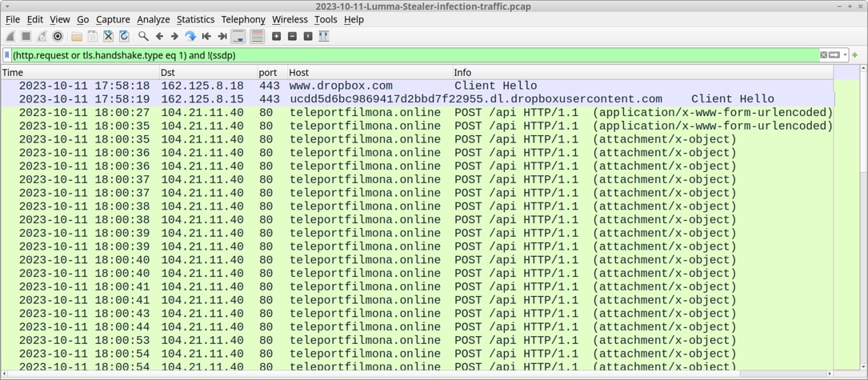Click destination 162.125.8.15 cell
This screenshot has height=380, width=868.
coord(202,99)
